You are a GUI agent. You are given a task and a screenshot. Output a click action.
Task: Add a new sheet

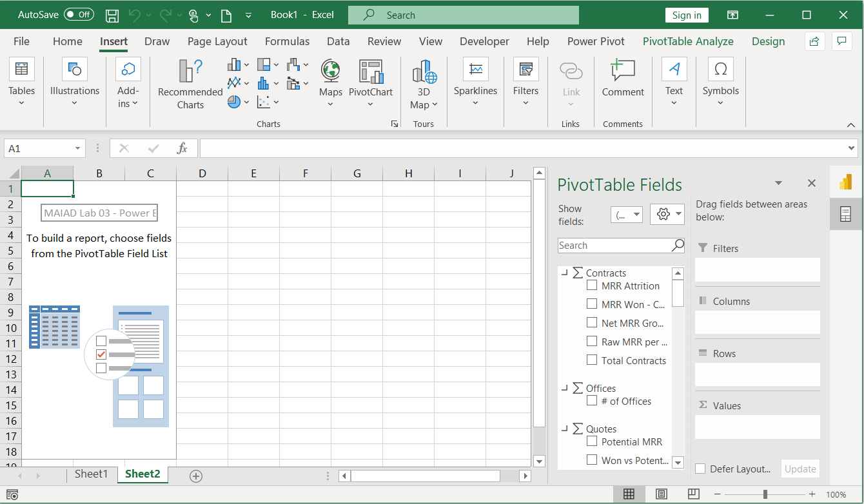point(196,476)
